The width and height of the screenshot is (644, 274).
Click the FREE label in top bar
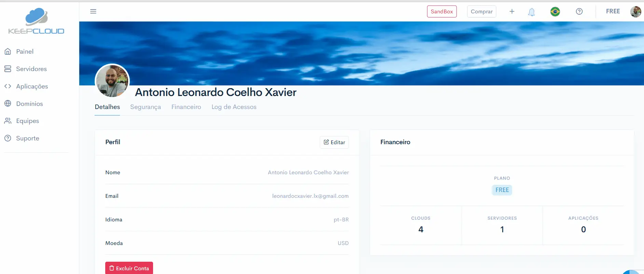613,11
